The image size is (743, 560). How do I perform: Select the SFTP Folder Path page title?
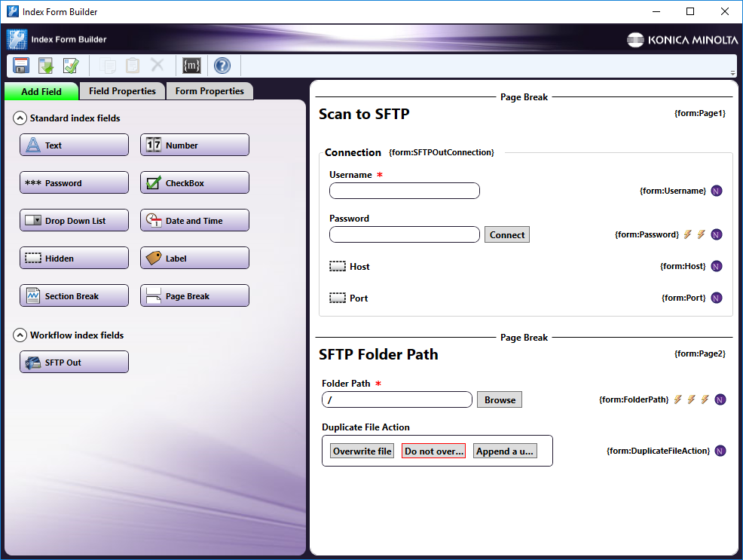click(378, 354)
